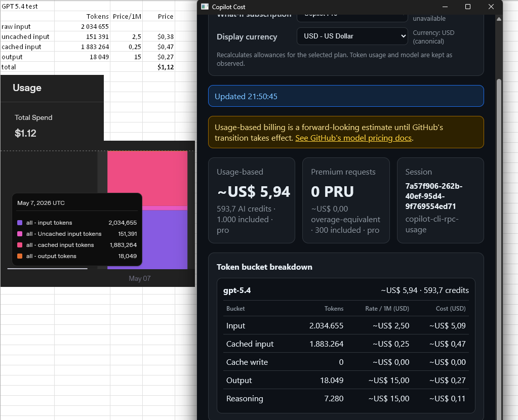Click the 'May 07' chart axis label
The width and height of the screenshot is (518, 420).
[139, 278]
